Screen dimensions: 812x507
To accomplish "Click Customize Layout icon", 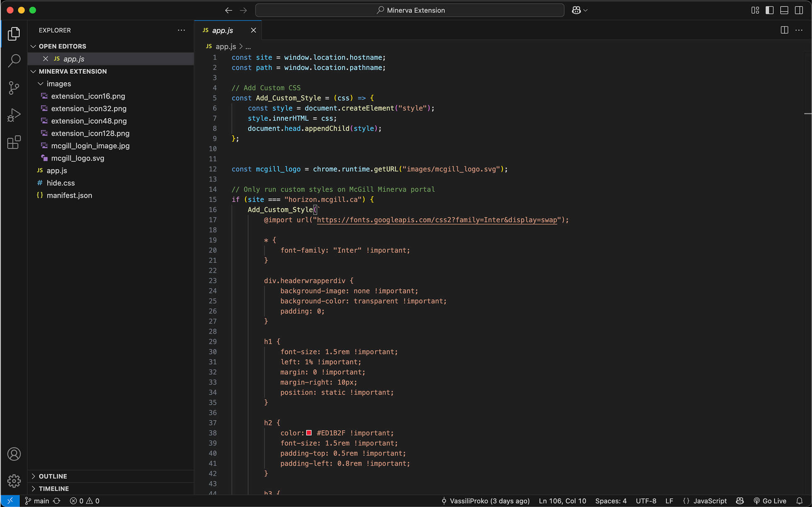I will point(755,10).
